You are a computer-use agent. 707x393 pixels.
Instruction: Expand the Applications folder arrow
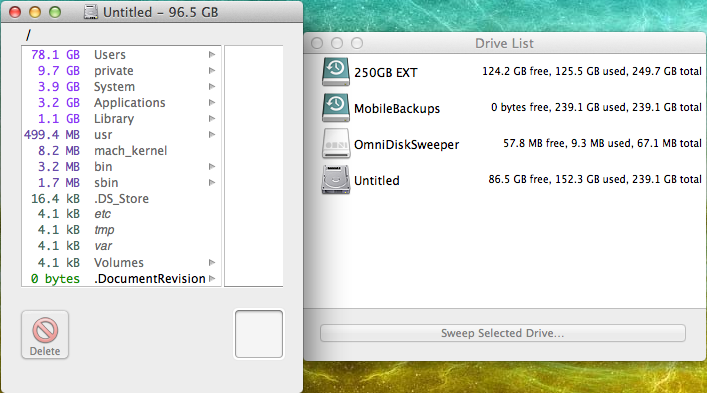tap(212, 103)
